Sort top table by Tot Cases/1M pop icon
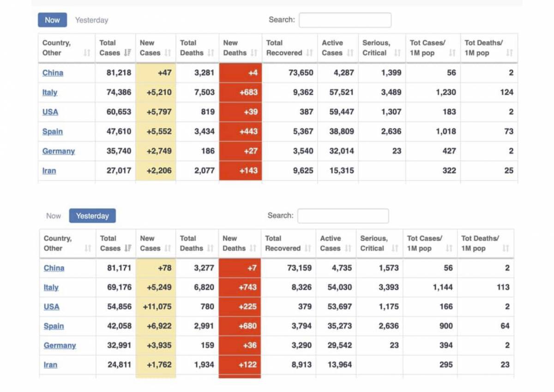This screenshot has height=392, width=554. 452,53
